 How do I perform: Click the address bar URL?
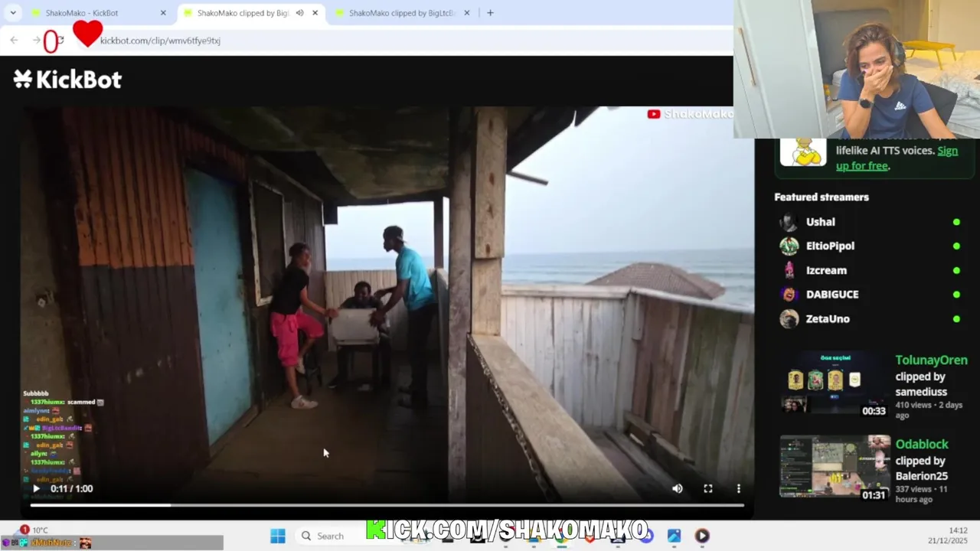point(160,41)
